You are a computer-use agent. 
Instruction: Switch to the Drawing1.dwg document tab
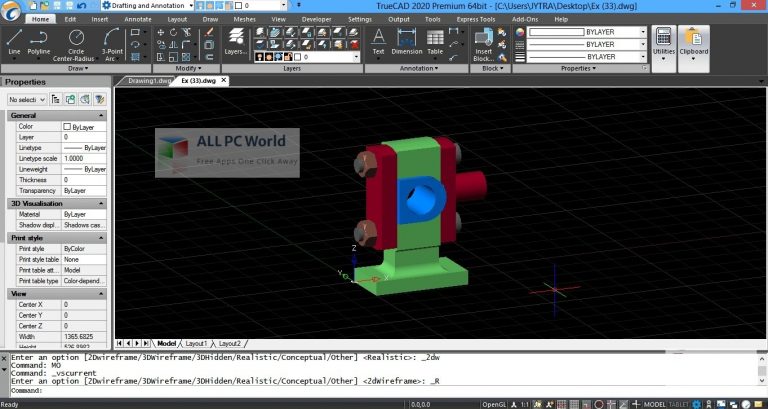coord(148,79)
